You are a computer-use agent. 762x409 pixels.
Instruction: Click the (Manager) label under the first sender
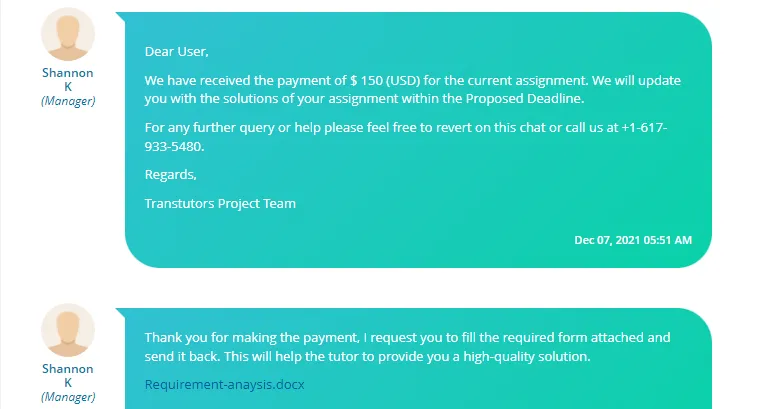[x=68, y=101]
